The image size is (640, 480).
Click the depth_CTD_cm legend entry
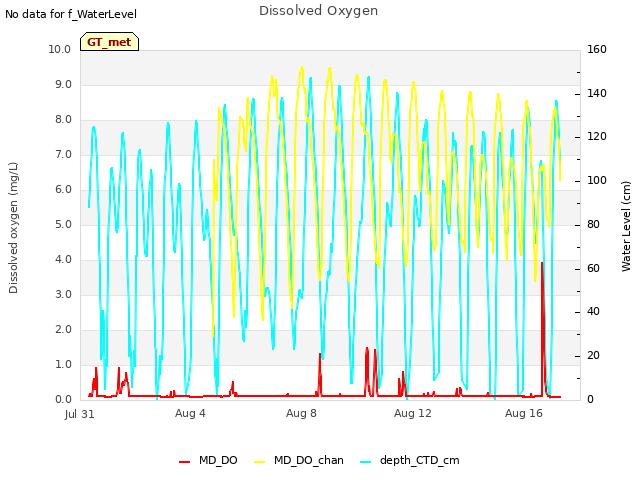tap(410, 460)
